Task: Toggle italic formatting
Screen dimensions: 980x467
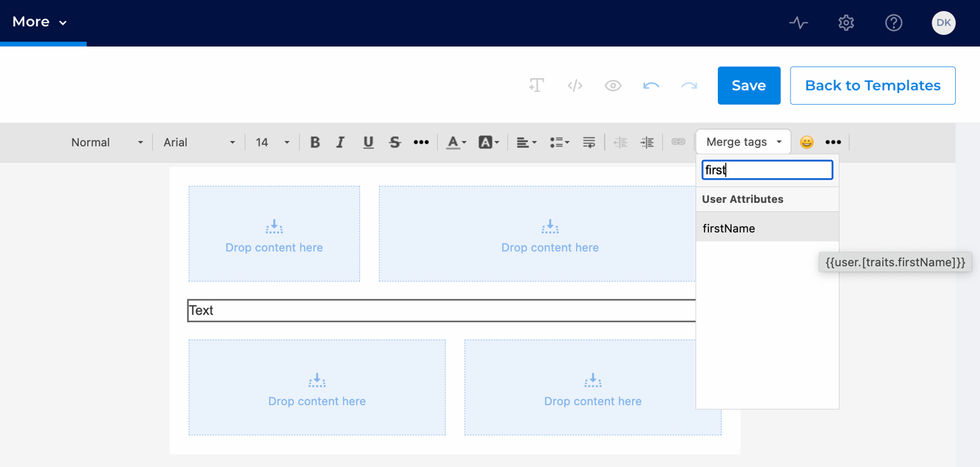Action: pyautogui.click(x=341, y=142)
